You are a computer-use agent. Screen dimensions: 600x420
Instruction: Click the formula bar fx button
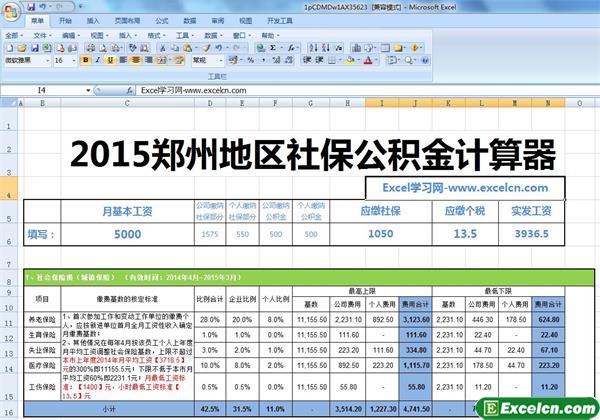(130, 90)
